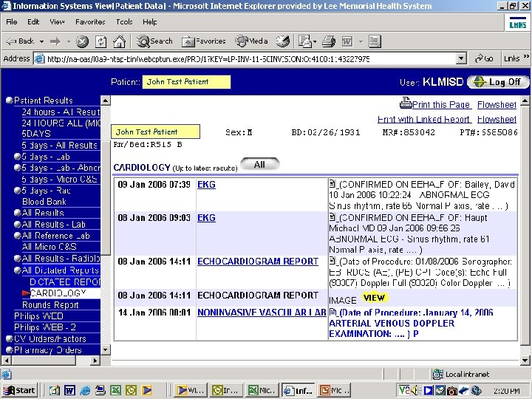Click the yellow VIEW image button
Viewport: 532px width, 399px height.
tap(374, 298)
